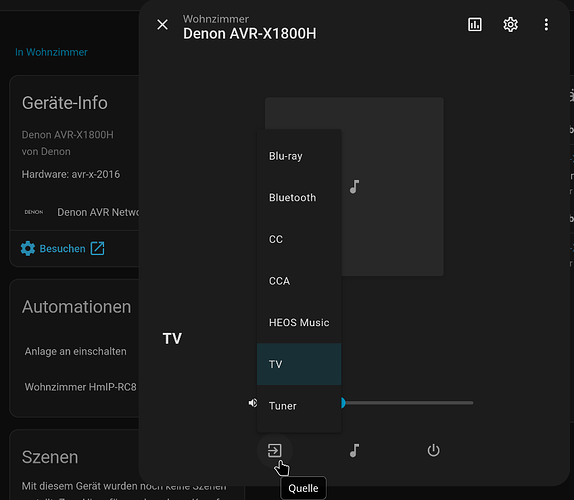Click the Besuchen external-link icon

97,248
